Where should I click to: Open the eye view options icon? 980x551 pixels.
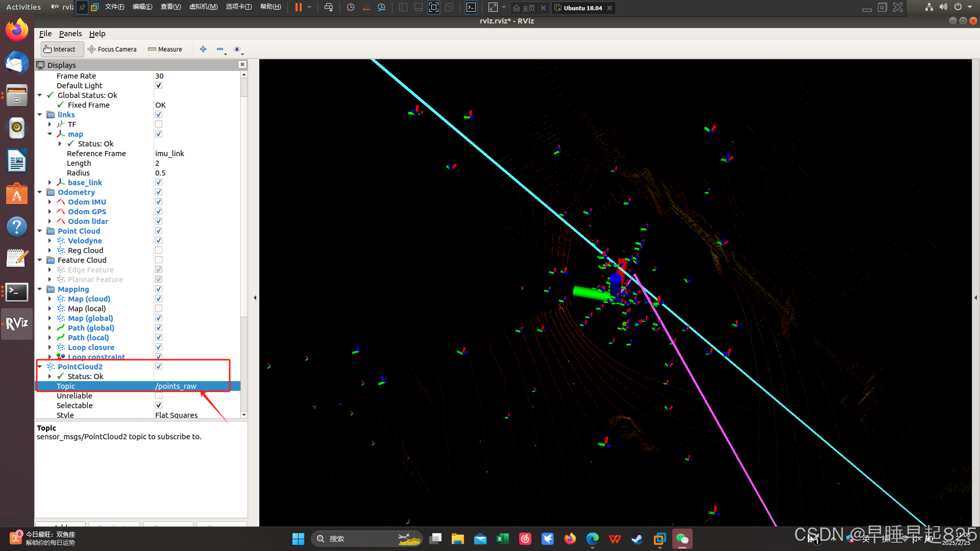coord(237,49)
